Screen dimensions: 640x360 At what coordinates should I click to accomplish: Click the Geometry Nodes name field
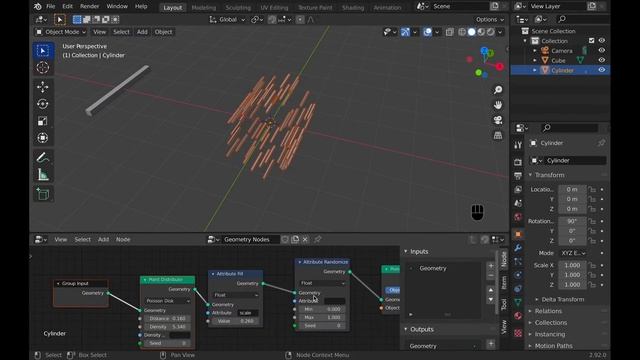[x=251, y=240]
